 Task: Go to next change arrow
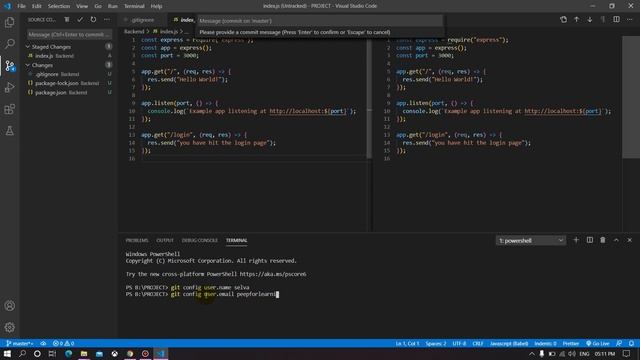(590, 20)
